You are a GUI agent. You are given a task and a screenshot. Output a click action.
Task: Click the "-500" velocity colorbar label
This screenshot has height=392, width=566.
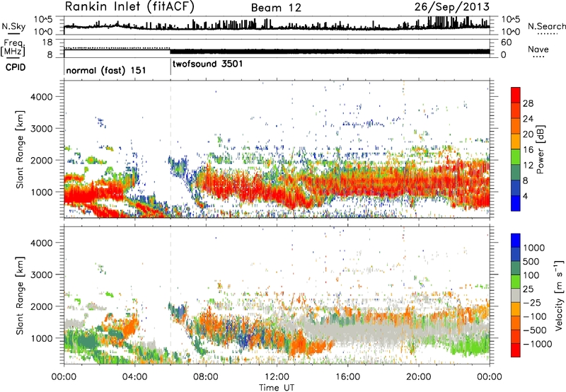click(535, 330)
